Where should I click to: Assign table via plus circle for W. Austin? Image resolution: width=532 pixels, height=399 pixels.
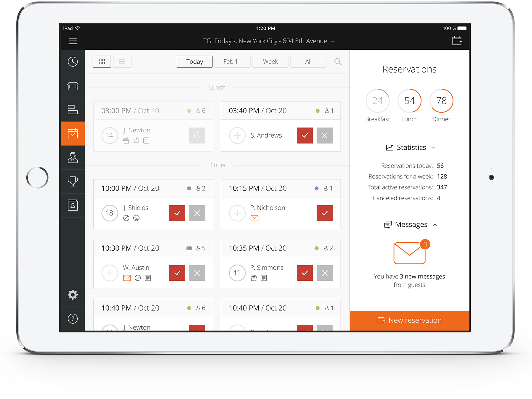[110, 273]
